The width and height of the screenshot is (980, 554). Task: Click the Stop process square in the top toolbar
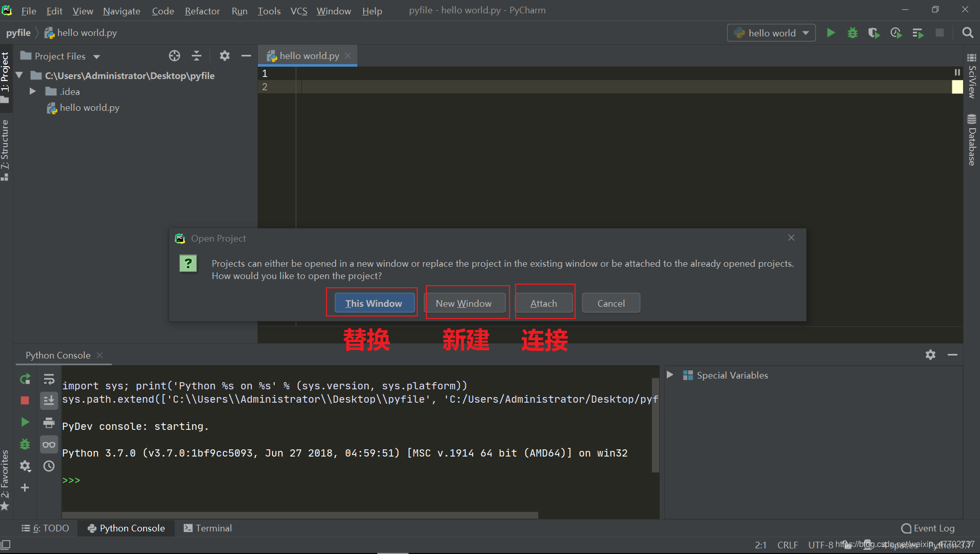[x=940, y=33]
